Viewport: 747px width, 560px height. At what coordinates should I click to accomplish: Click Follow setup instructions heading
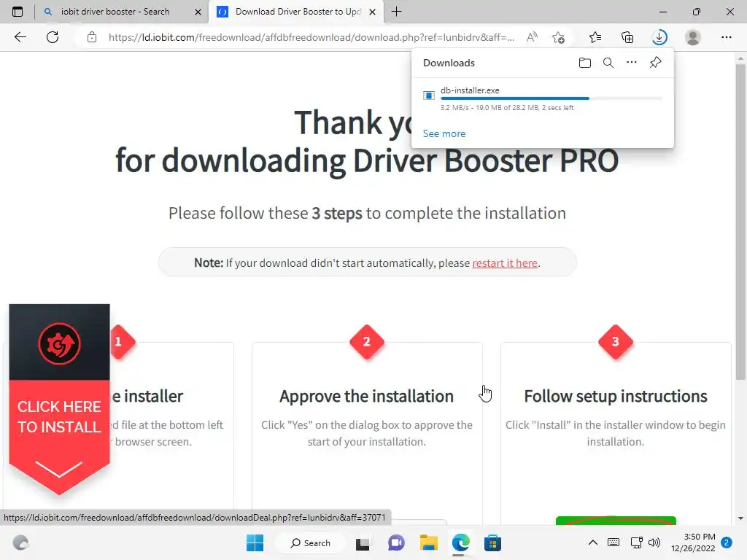point(616,396)
